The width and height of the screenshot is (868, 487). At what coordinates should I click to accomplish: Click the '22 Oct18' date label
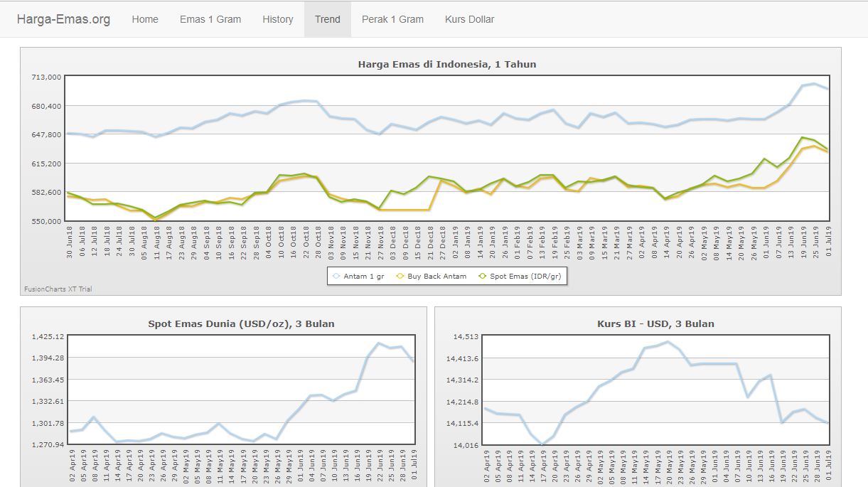point(307,242)
